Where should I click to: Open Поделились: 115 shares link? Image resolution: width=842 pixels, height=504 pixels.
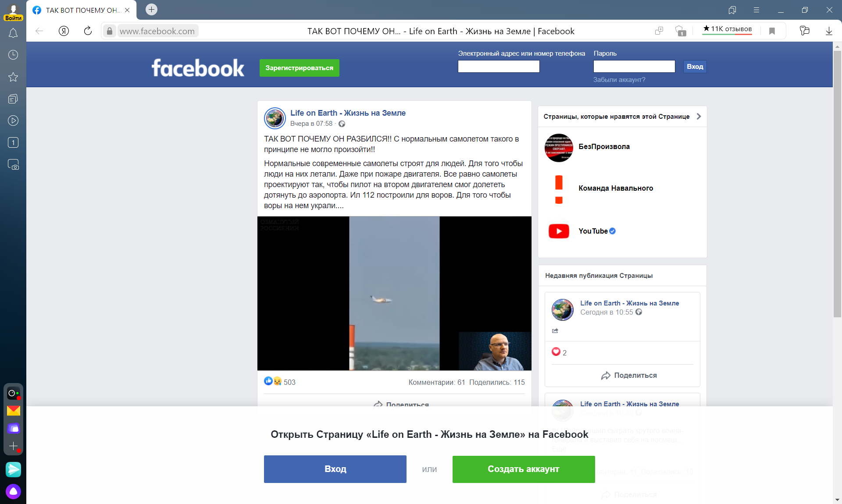[x=497, y=382]
